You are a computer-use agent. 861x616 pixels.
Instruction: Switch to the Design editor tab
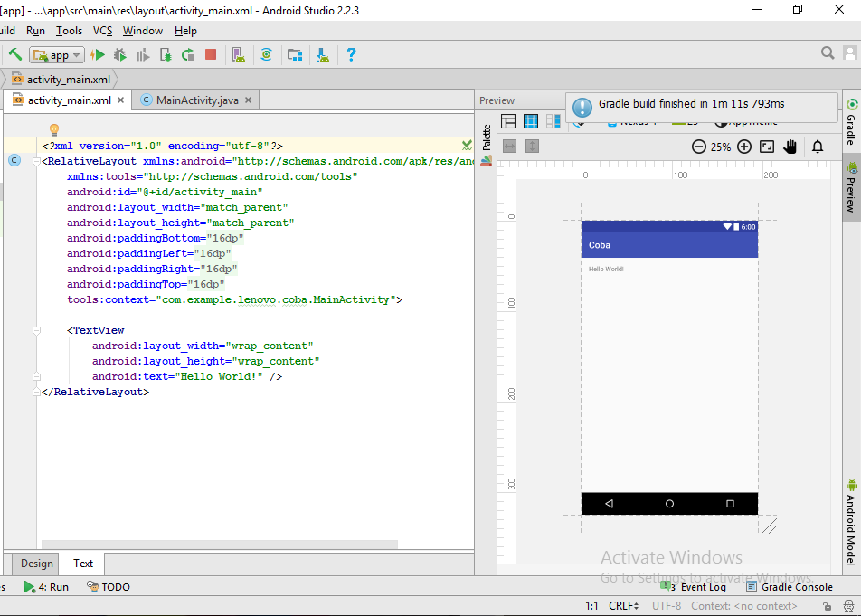pyautogui.click(x=37, y=564)
